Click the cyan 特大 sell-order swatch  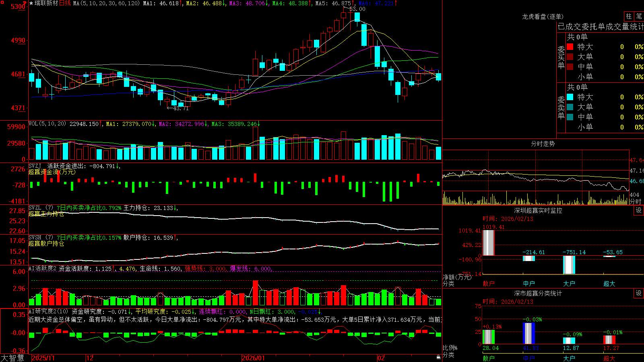pos(570,97)
